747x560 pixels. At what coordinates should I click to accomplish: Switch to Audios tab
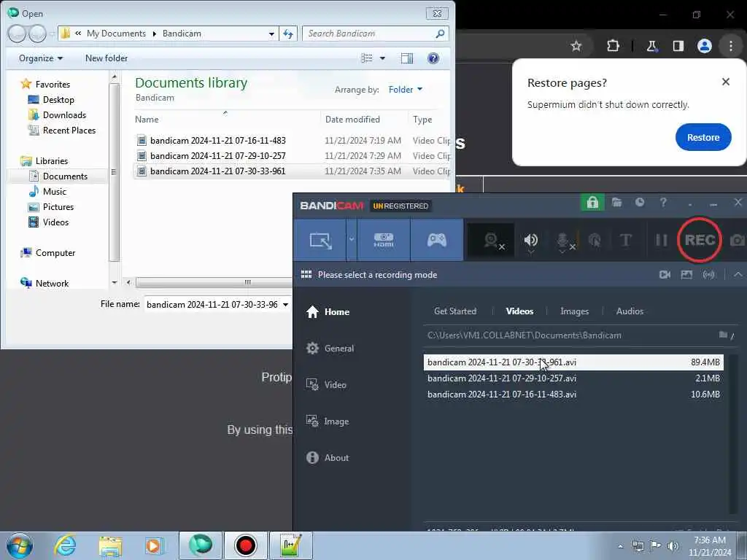[x=630, y=311]
